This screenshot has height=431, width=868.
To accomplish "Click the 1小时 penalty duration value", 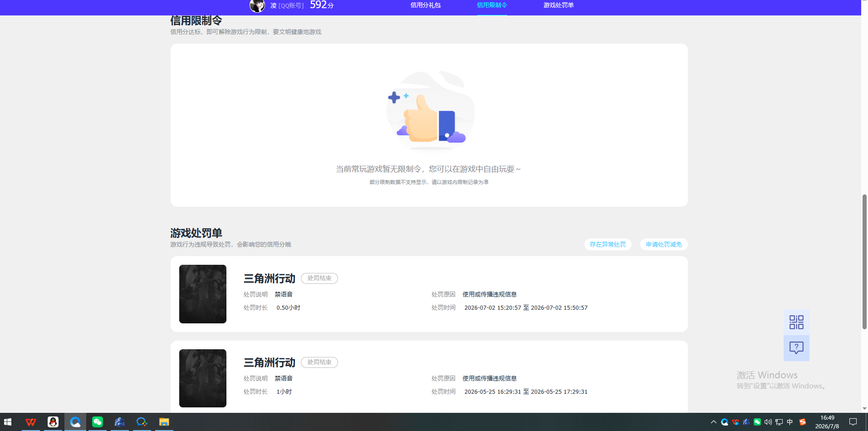I will [x=284, y=391].
